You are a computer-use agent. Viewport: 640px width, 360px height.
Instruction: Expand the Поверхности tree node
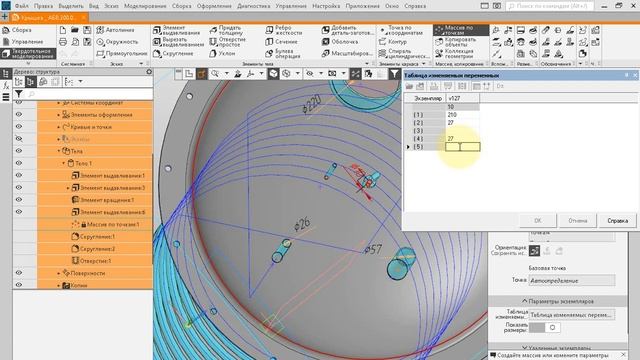(x=58, y=273)
